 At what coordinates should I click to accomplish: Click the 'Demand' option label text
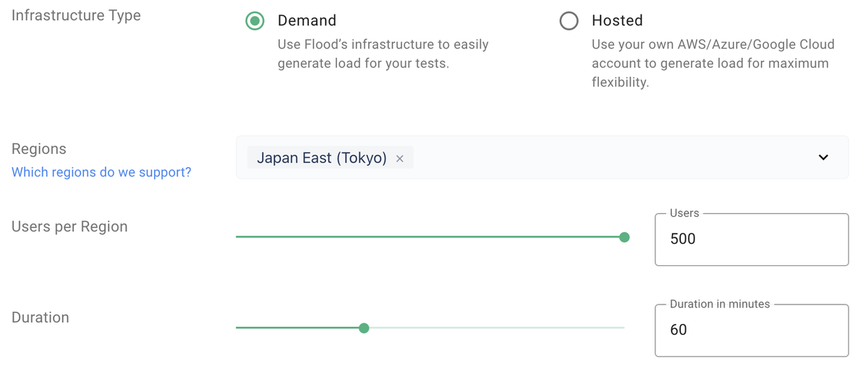click(307, 21)
